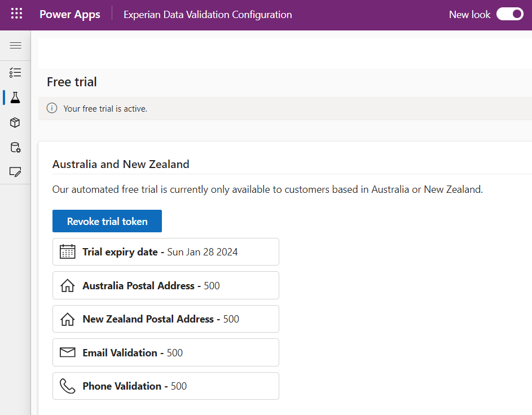Viewport: 532px width, 415px height.
Task: Open the note with pencil sidebar icon
Action: pyautogui.click(x=15, y=172)
